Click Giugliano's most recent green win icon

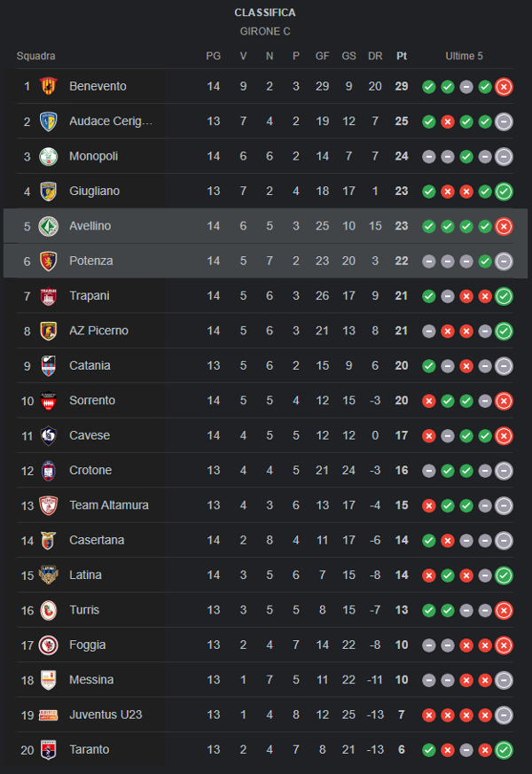tap(504, 192)
